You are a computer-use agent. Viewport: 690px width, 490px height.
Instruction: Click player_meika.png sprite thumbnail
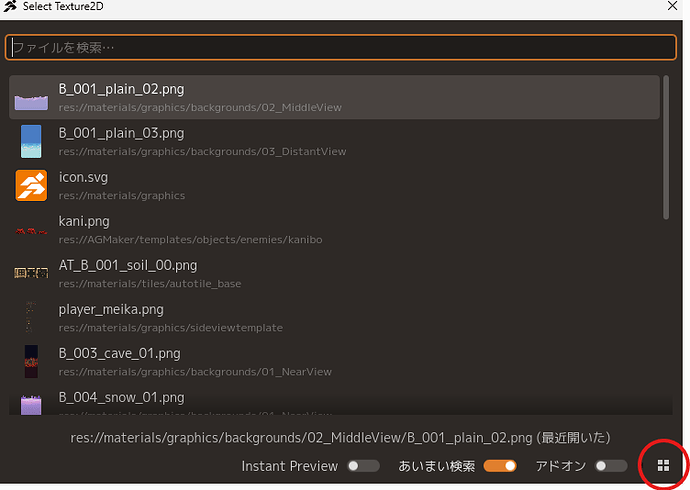click(x=29, y=317)
